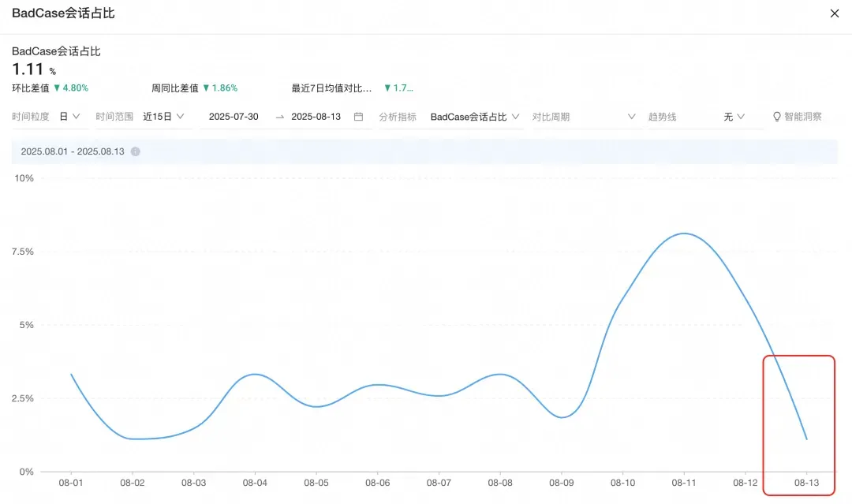Close the BadCase会话占比 dialog
Screen dimensions: 852x504
pos(835,13)
